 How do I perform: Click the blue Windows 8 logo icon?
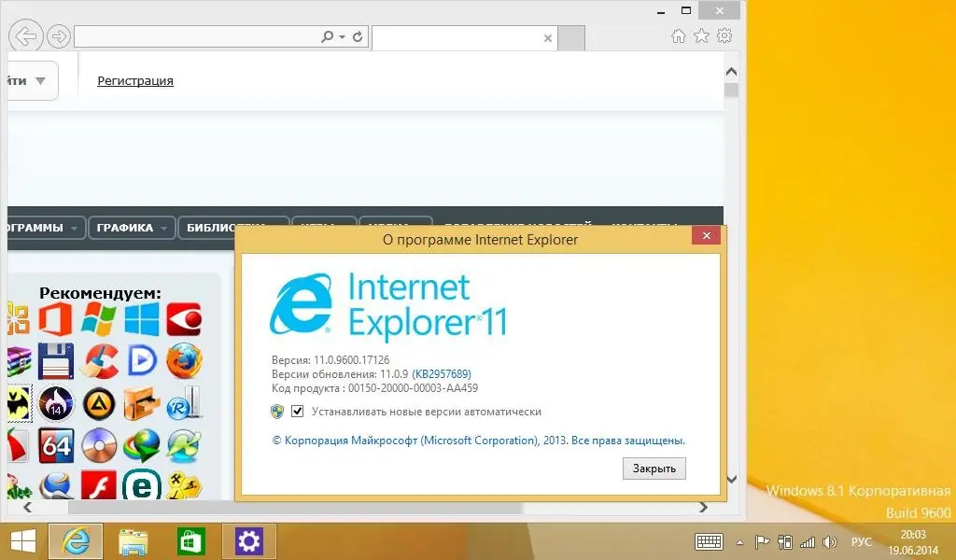coord(142,319)
